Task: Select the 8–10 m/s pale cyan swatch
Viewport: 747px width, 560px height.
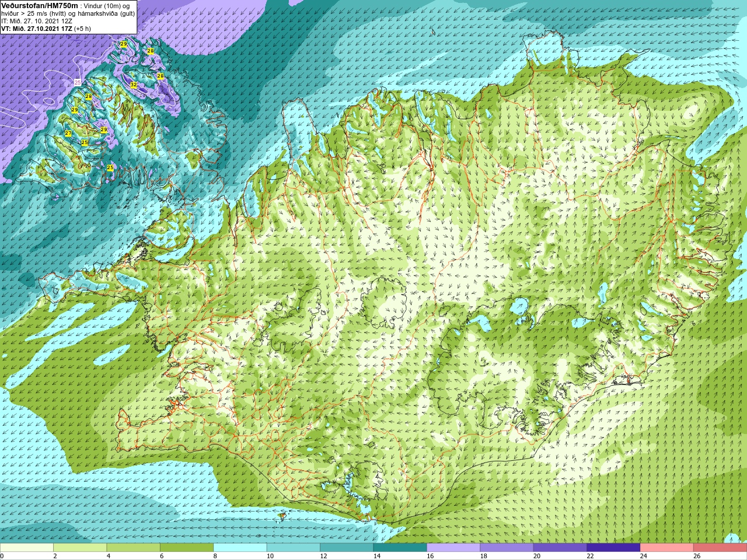Action: click(x=240, y=547)
